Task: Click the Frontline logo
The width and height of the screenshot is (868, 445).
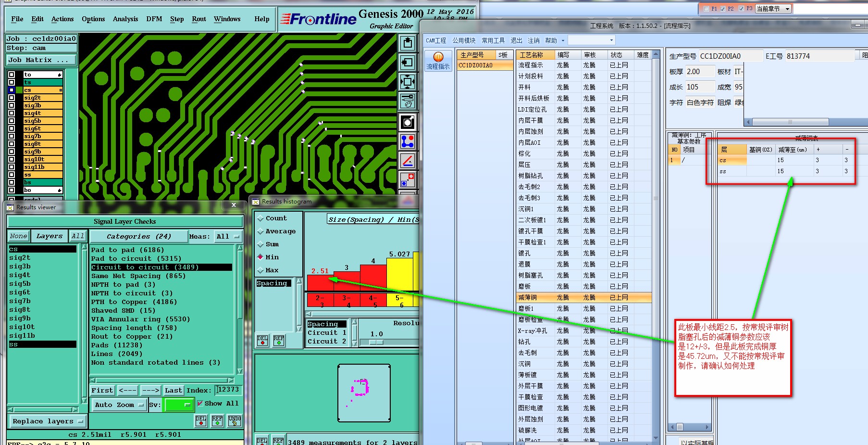Action: coord(318,19)
